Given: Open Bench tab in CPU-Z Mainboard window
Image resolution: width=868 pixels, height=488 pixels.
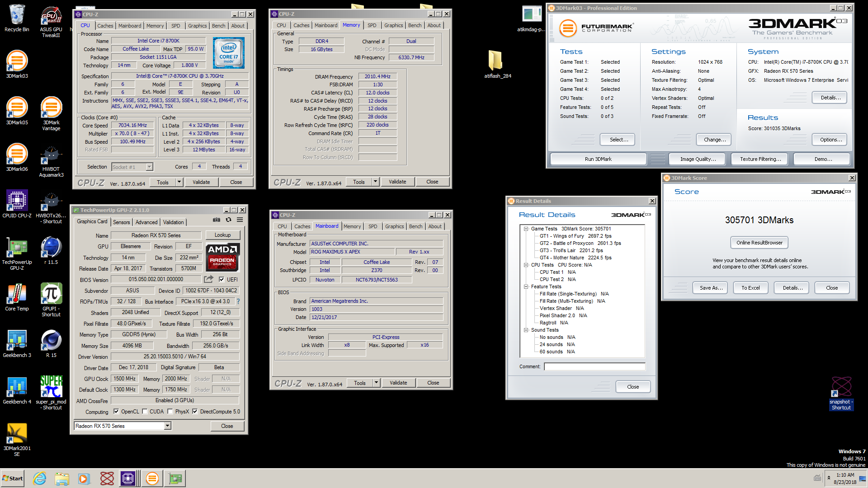Looking at the screenshot, I should 416,226.
